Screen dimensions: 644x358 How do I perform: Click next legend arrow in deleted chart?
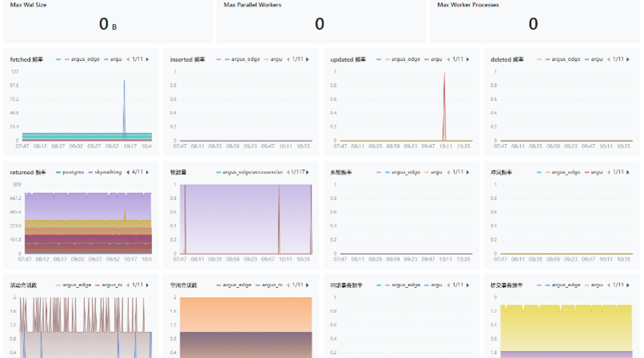[628, 60]
